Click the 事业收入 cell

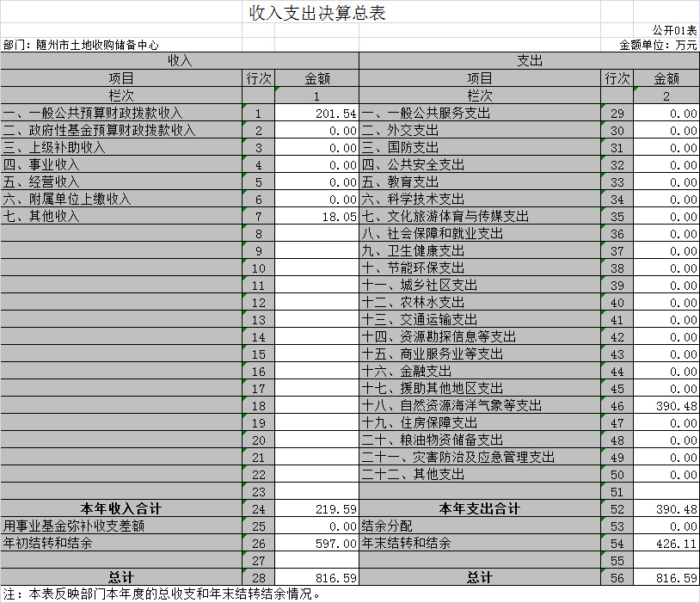[x=121, y=165]
